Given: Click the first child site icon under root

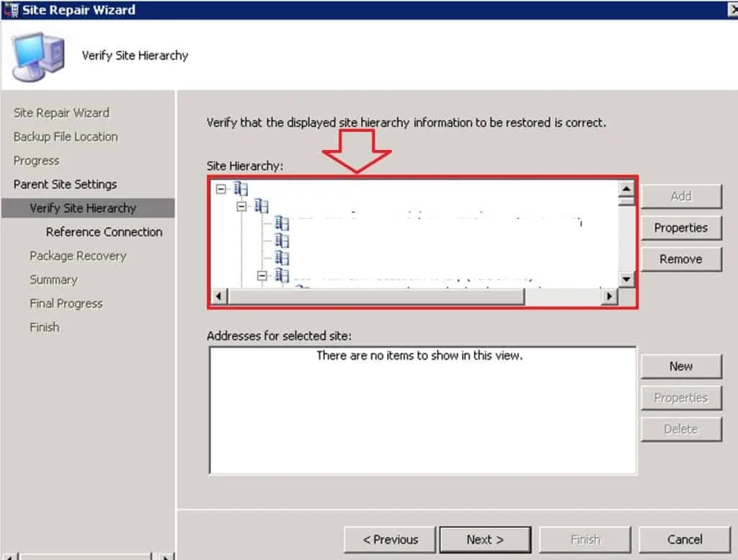Looking at the screenshot, I should pyautogui.click(x=281, y=222).
